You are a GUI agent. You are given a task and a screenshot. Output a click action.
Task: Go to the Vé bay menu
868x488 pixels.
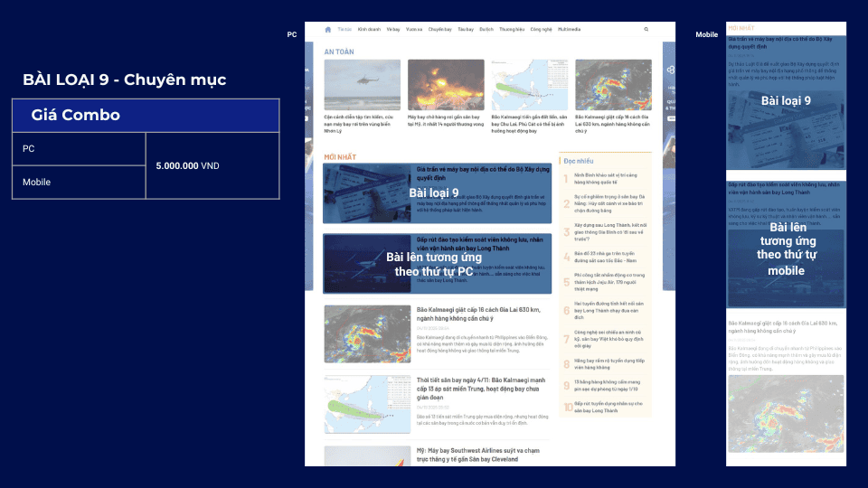click(392, 29)
